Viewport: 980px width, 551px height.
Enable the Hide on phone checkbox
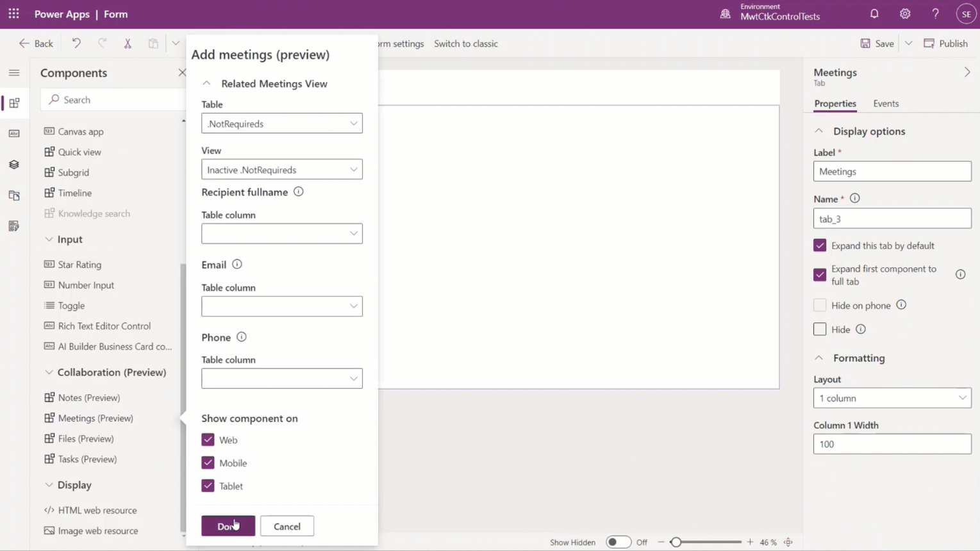(820, 305)
